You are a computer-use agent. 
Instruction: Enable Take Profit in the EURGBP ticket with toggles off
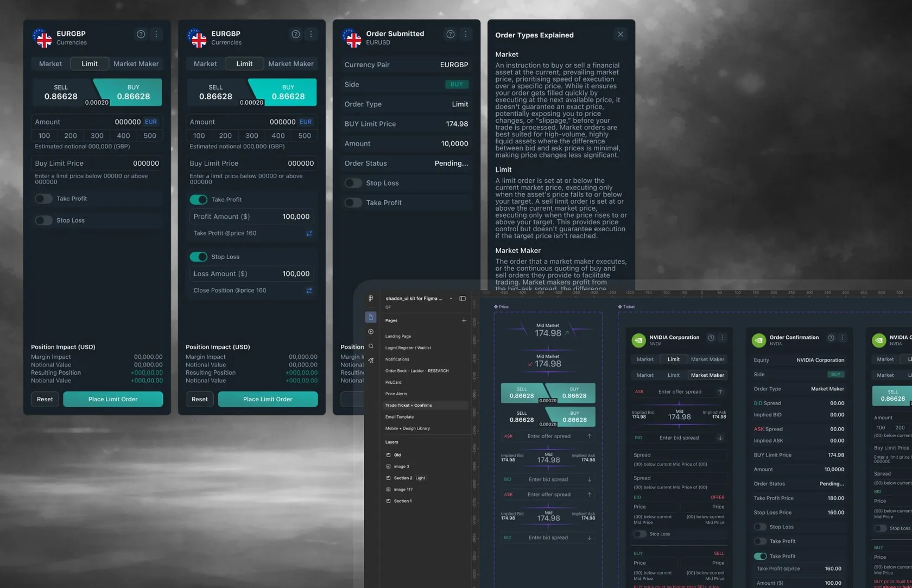pyautogui.click(x=44, y=199)
